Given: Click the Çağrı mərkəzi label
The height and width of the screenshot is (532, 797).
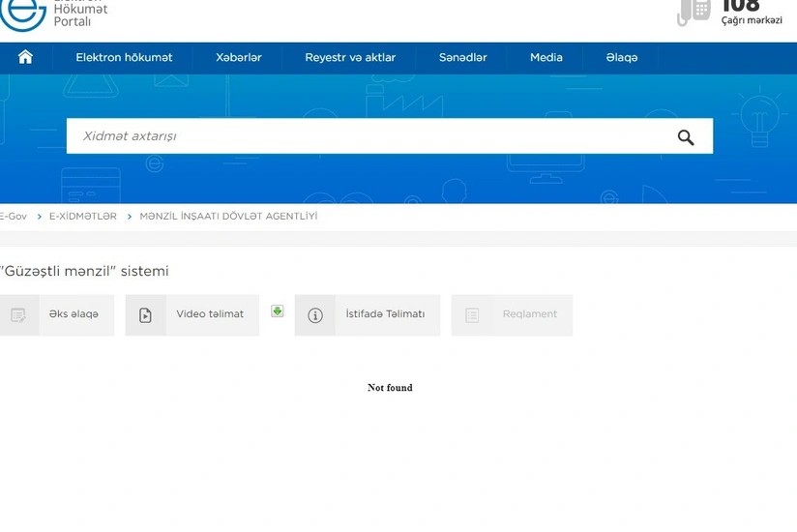Looking at the screenshot, I should coord(752,20).
